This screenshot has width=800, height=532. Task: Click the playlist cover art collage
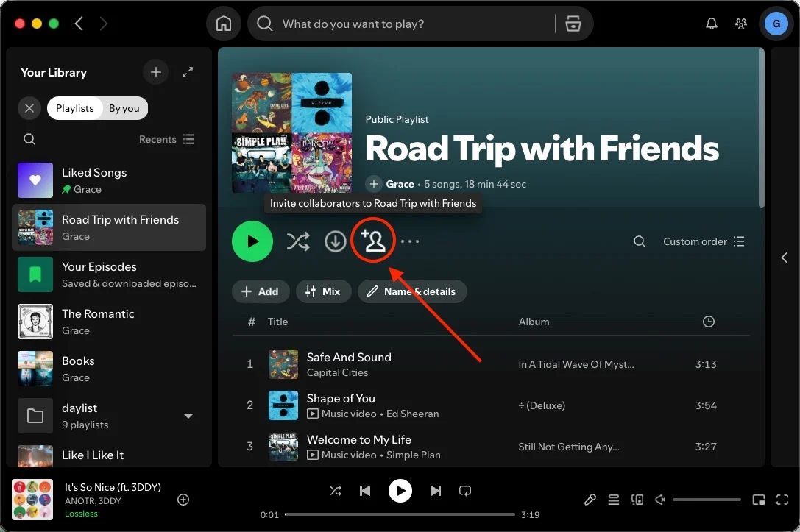292,132
